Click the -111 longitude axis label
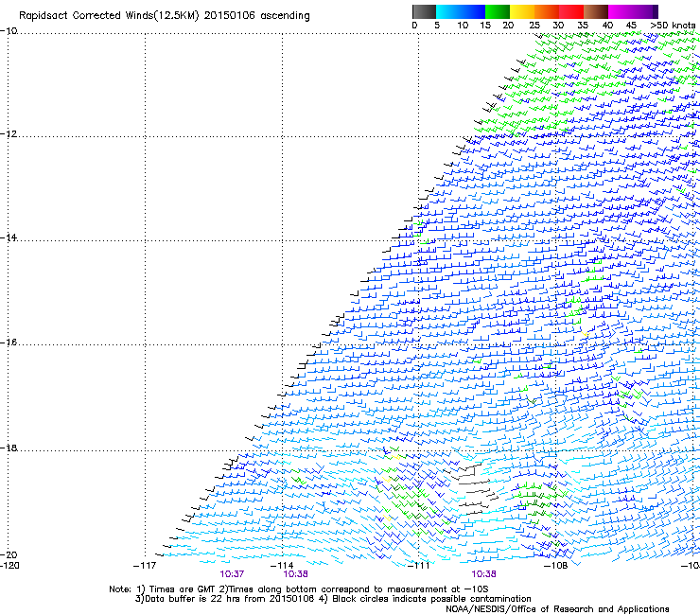700x615 pixels. tap(418, 566)
